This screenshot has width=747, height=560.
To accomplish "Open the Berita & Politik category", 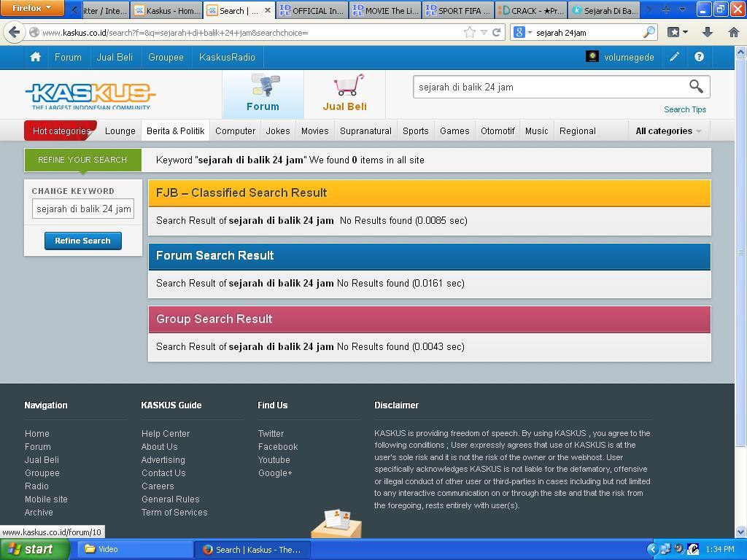I will pos(175,131).
